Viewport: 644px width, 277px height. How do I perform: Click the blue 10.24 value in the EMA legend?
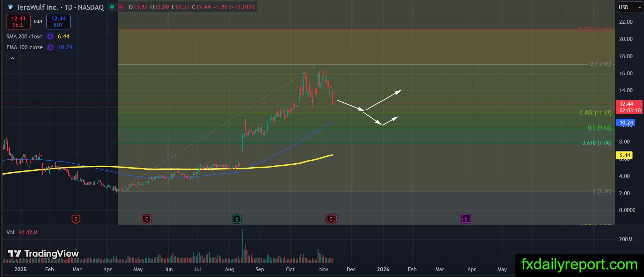pyautogui.click(x=65, y=47)
